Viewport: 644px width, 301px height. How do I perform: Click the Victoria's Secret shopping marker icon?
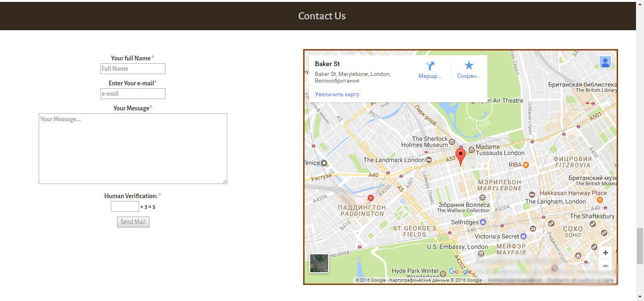tap(523, 236)
